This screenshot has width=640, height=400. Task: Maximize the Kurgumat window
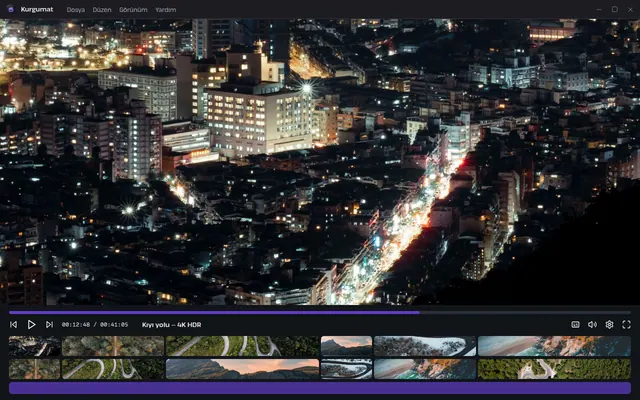click(x=615, y=9)
